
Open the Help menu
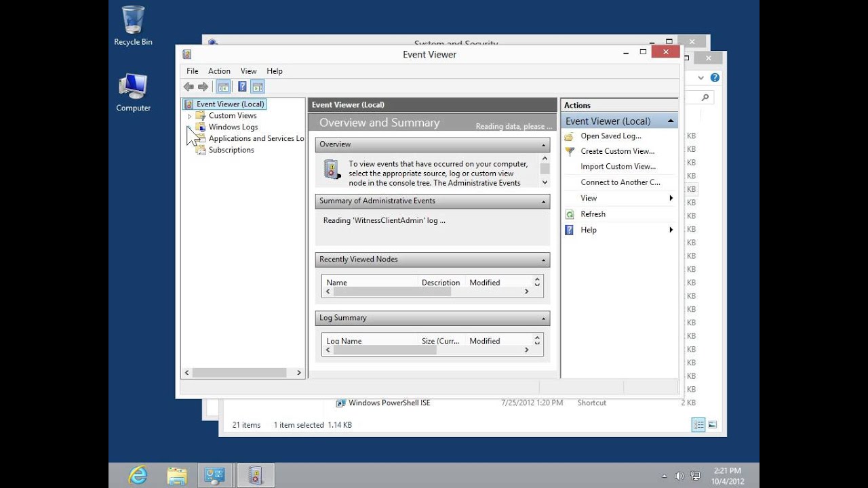(275, 71)
